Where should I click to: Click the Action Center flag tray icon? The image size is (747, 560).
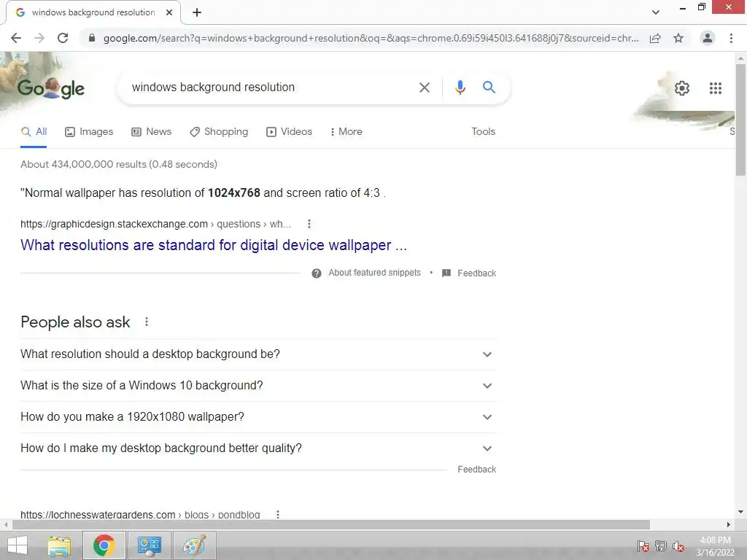click(643, 546)
